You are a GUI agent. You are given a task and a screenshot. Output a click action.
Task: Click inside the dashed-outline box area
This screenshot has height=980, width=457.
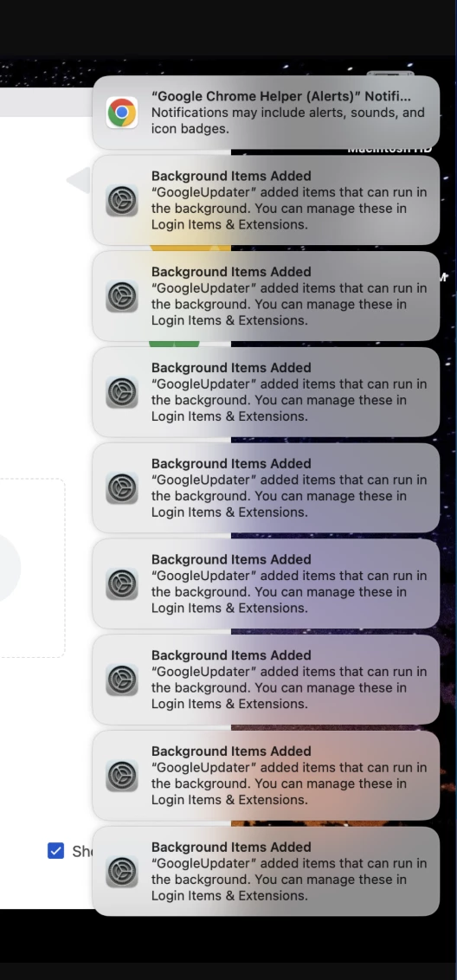[x=31, y=568]
